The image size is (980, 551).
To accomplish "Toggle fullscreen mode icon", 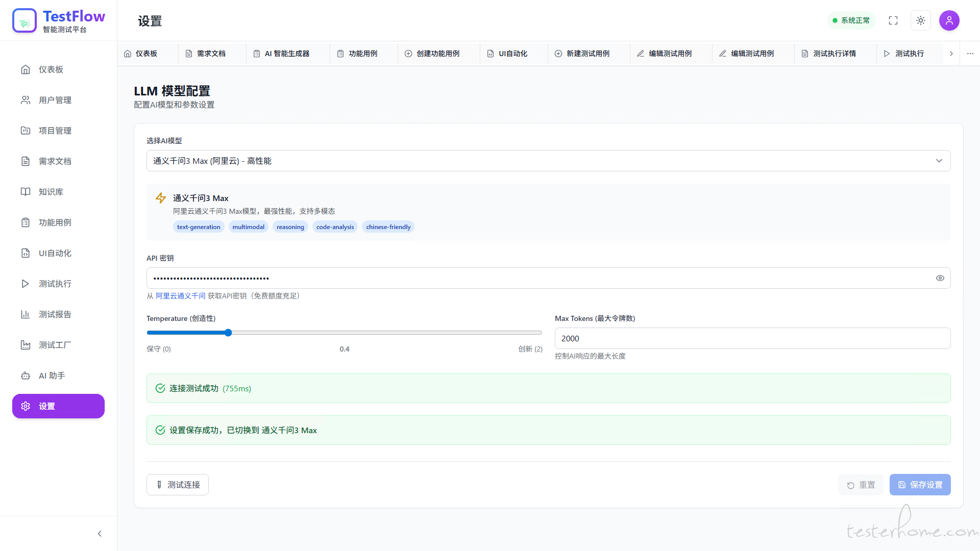I will (x=893, y=20).
